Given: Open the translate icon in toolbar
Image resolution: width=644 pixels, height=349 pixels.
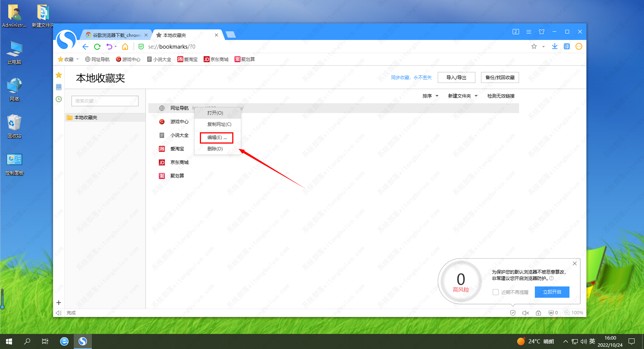Looking at the screenshot, I should point(566,46).
